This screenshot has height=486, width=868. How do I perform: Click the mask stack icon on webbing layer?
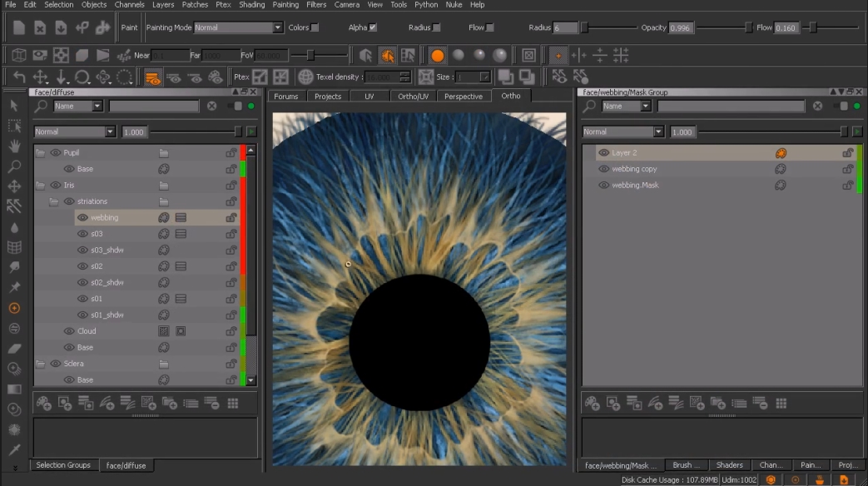(x=181, y=217)
